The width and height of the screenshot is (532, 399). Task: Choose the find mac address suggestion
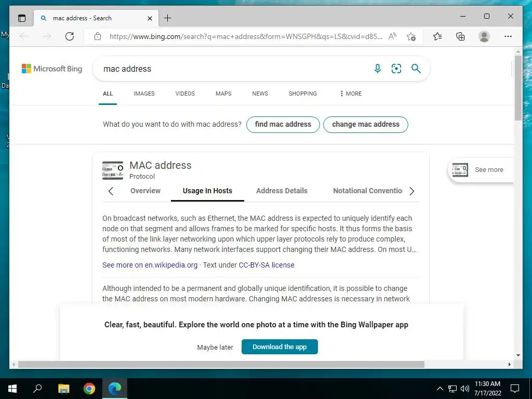tap(283, 125)
